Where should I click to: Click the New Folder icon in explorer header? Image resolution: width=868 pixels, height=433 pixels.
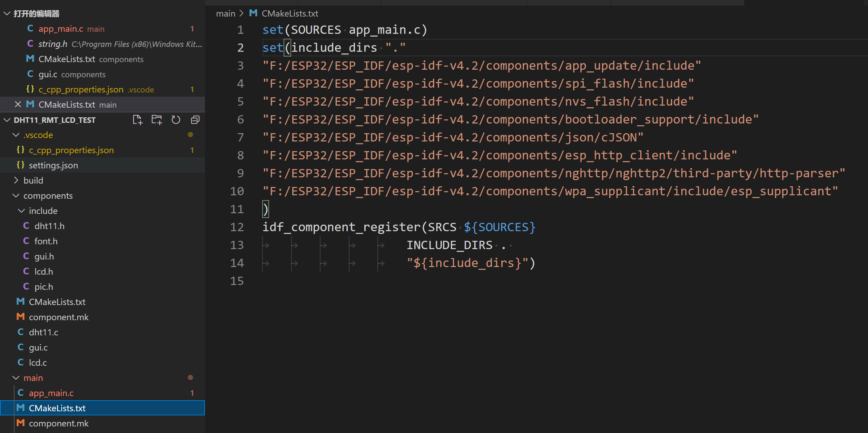tap(157, 120)
